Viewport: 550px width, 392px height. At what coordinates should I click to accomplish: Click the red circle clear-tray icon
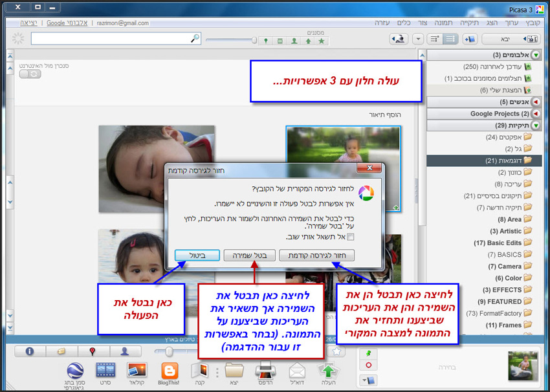pos(369,365)
